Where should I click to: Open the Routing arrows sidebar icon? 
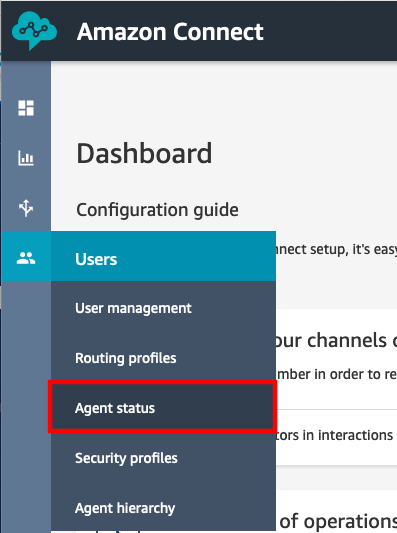26,208
